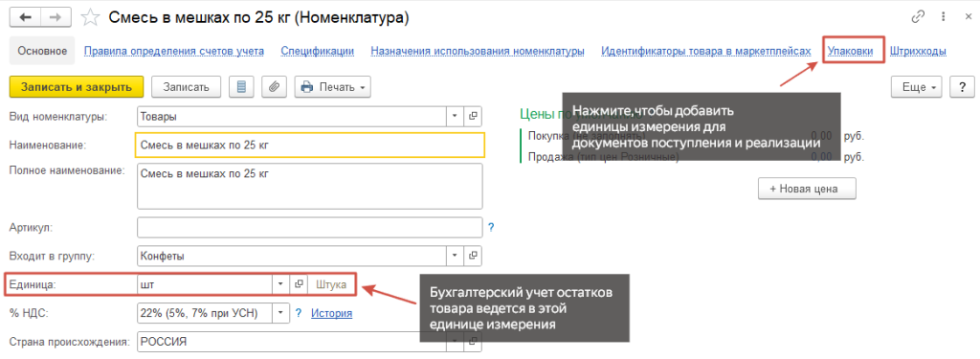Open the help question mark button
980x359 pixels.
point(962,87)
